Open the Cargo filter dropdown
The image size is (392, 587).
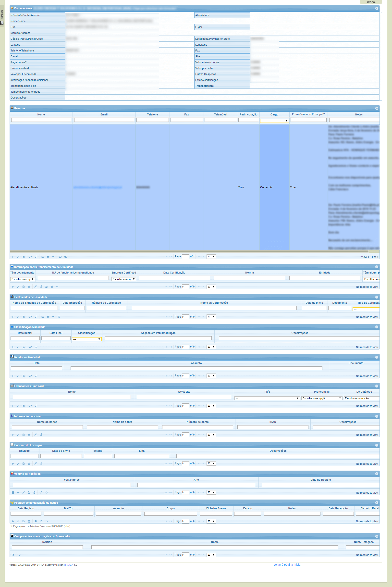[274, 121]
